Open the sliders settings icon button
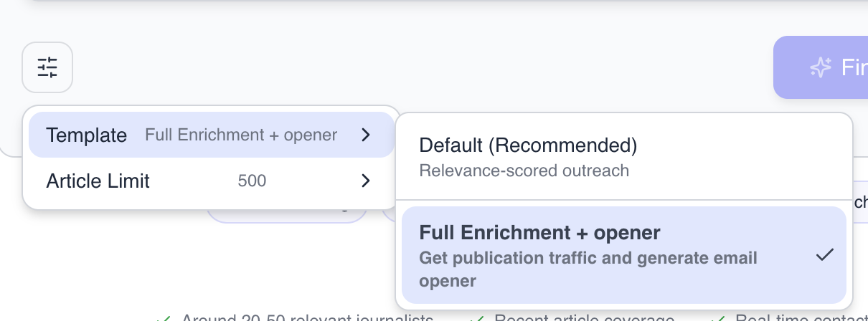The image size is (868, 321). (x=47, y=67)
